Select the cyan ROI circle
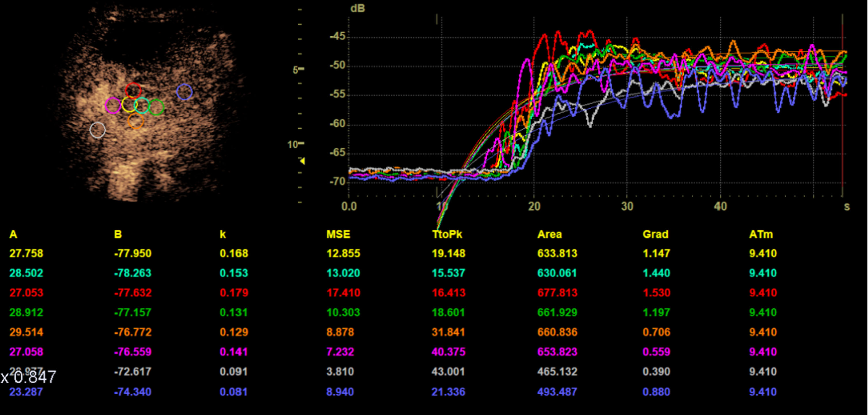Screen dimensions: 868x415 [141, 105]
